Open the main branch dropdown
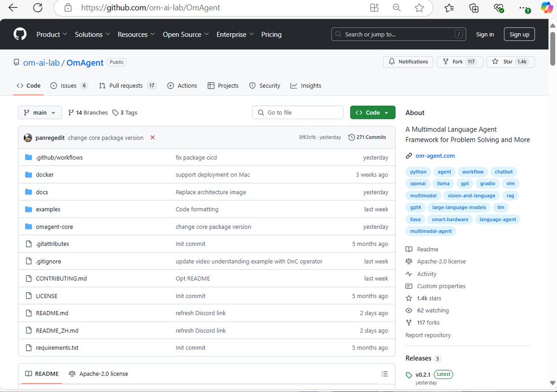The height and width of the screenshot is (392, 557). 40,113
